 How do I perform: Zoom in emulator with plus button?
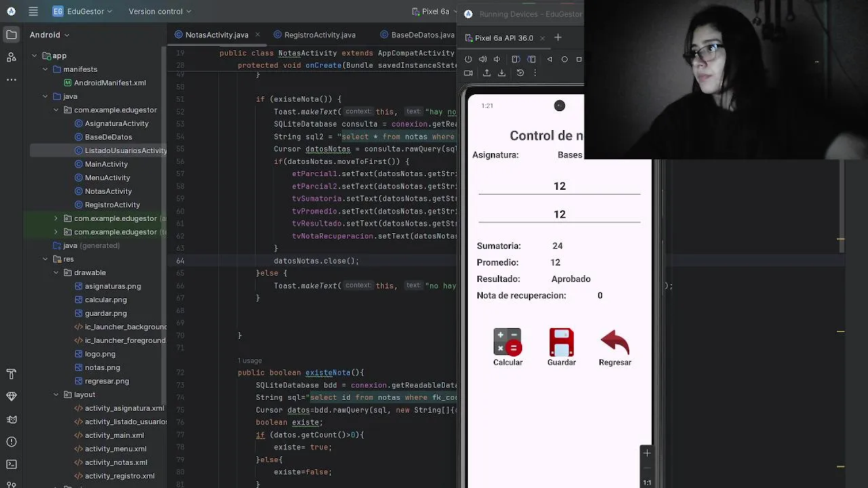pyautogui.click(x=647, y=453)
